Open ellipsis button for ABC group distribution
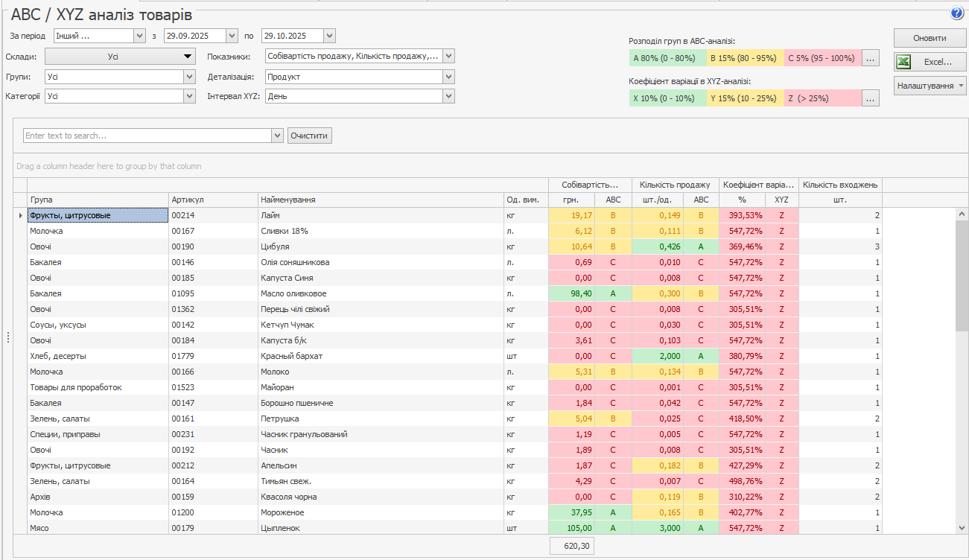Viewport: 969px width, 560px height. point(871,58)
